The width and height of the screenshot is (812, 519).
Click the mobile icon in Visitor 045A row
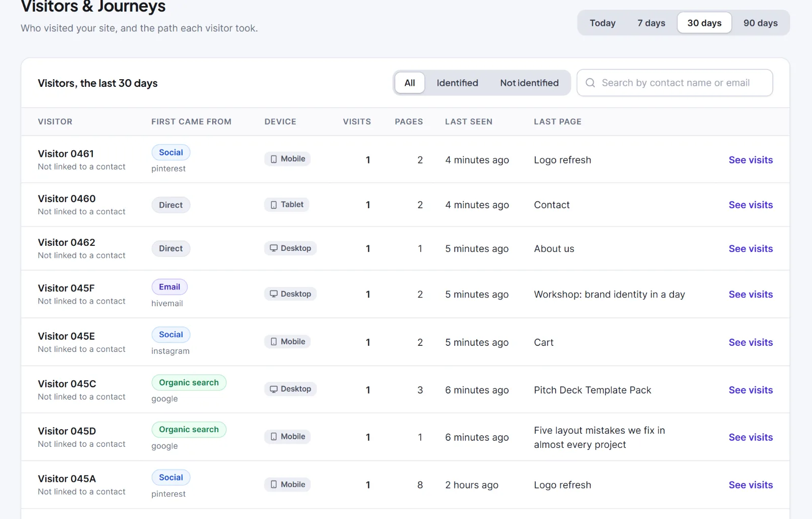pyautogui.click(x=274, y=484)
